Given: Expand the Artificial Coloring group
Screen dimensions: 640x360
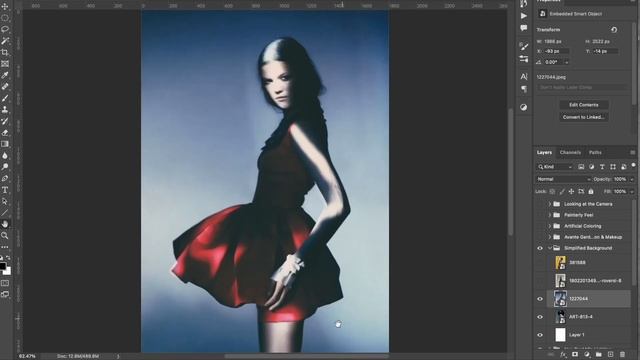Looking at the screenshot, I should point(550,226).
